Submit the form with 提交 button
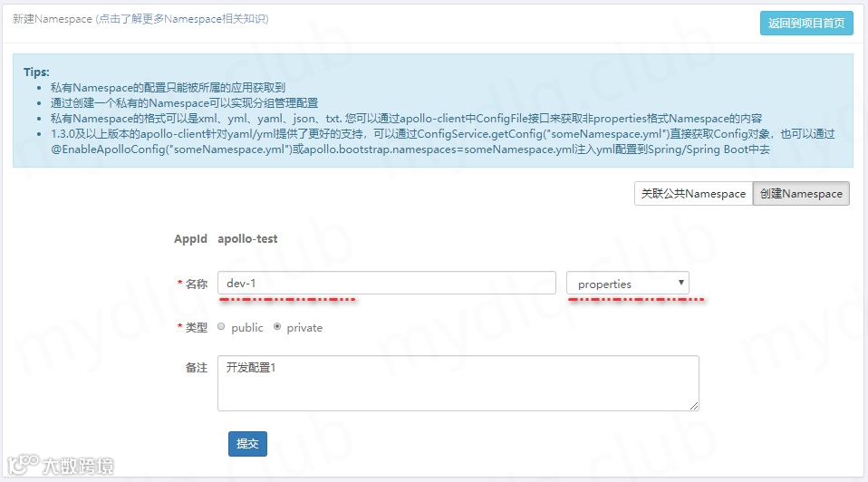 [x=247, y=444]
